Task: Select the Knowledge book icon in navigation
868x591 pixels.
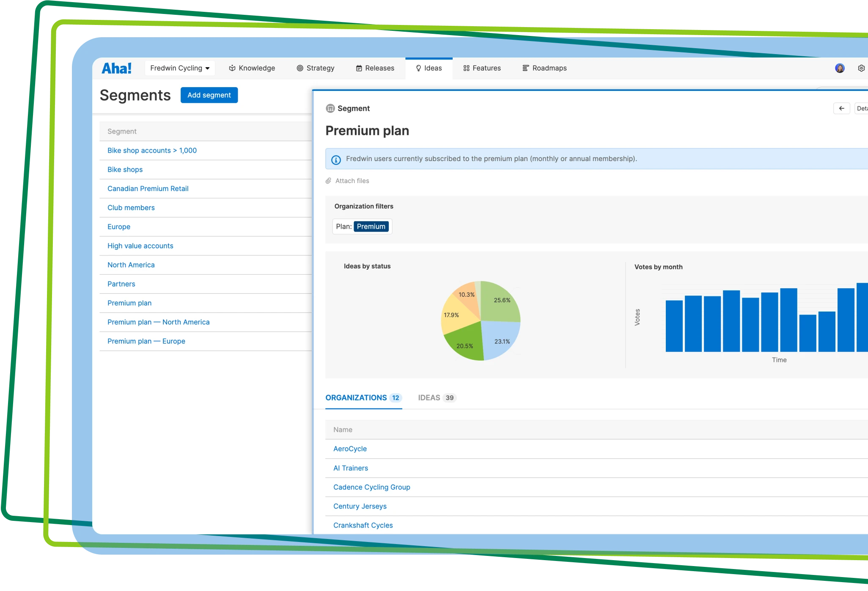Action: [x=232, y=68]
